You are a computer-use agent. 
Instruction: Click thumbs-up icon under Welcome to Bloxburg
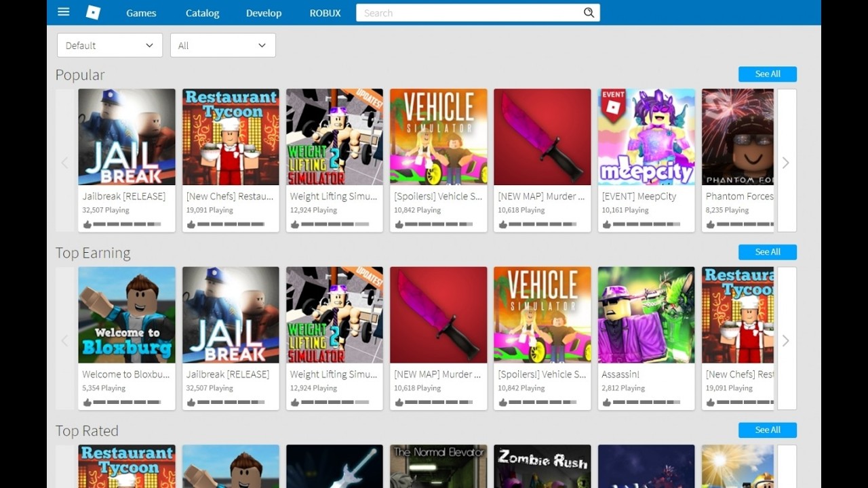[x=87, y=403]
